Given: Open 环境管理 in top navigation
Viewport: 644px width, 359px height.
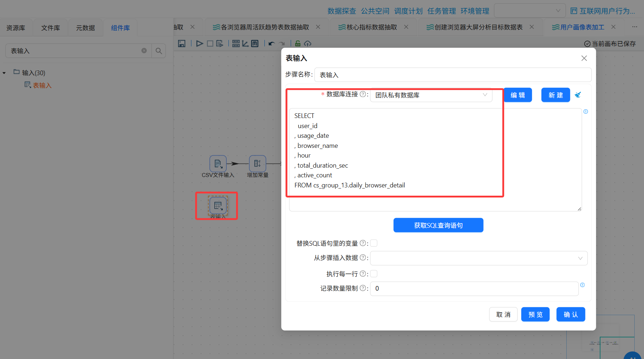Looking at the screenshot, I should tap(475, 11).
